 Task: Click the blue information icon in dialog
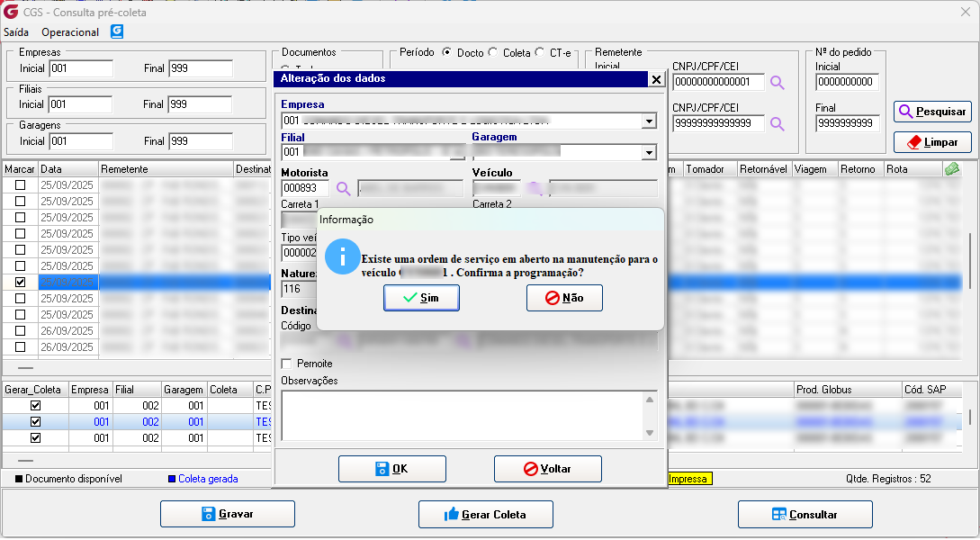342,256
